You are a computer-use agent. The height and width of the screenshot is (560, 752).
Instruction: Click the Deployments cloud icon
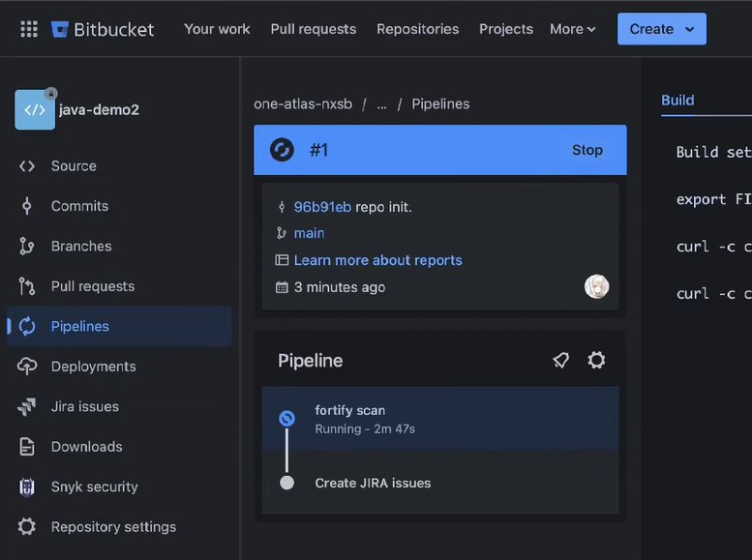point(27,367)
